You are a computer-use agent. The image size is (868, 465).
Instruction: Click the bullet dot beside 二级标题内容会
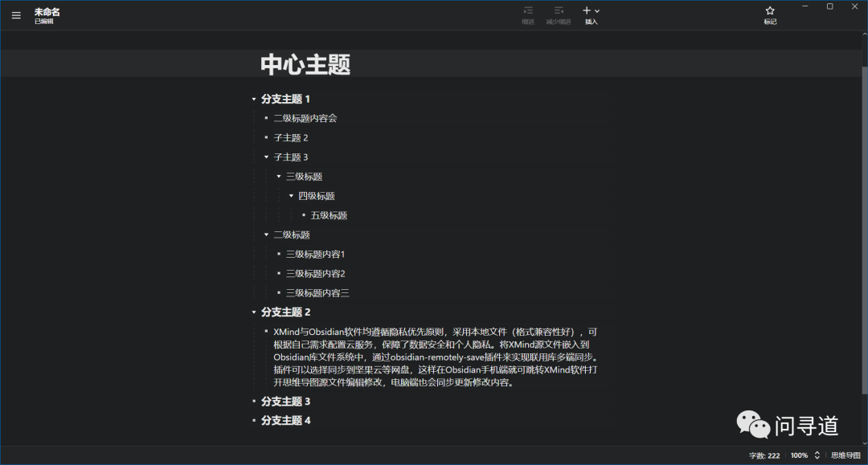tap(265, 118)
